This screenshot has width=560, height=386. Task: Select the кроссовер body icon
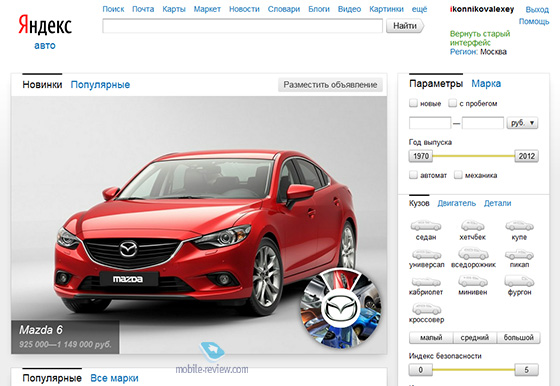[x=426, y=309]
